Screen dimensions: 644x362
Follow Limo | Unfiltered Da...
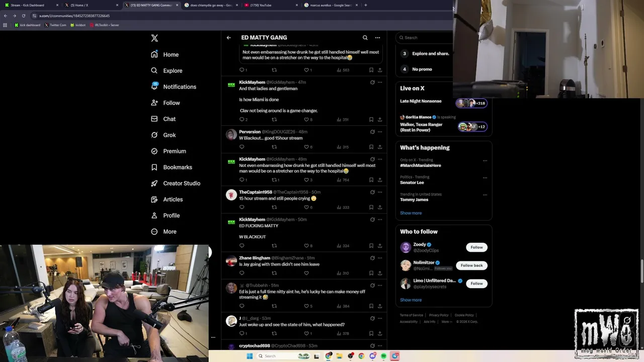tap(476, 284)
